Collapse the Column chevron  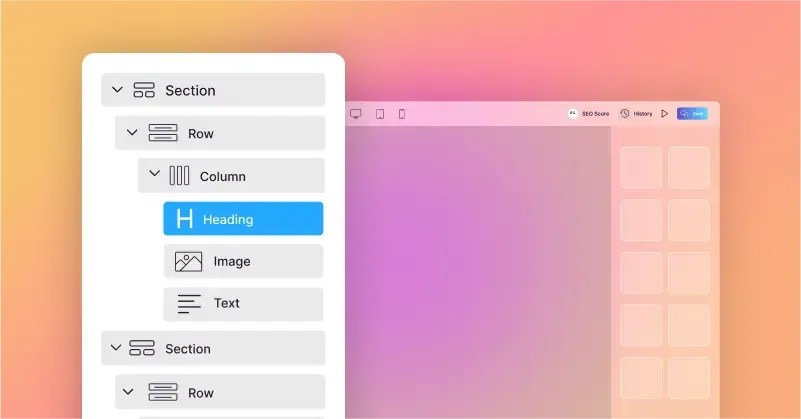[x=154, y=174]
